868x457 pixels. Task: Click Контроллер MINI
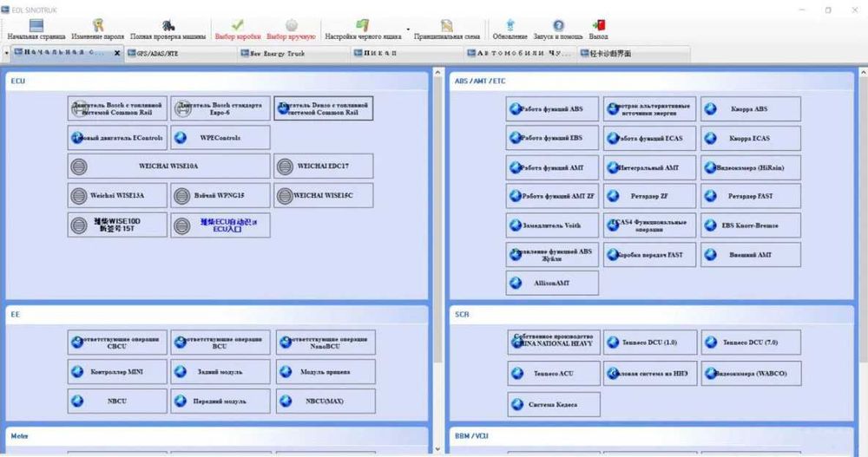click(x=117, y=372)
